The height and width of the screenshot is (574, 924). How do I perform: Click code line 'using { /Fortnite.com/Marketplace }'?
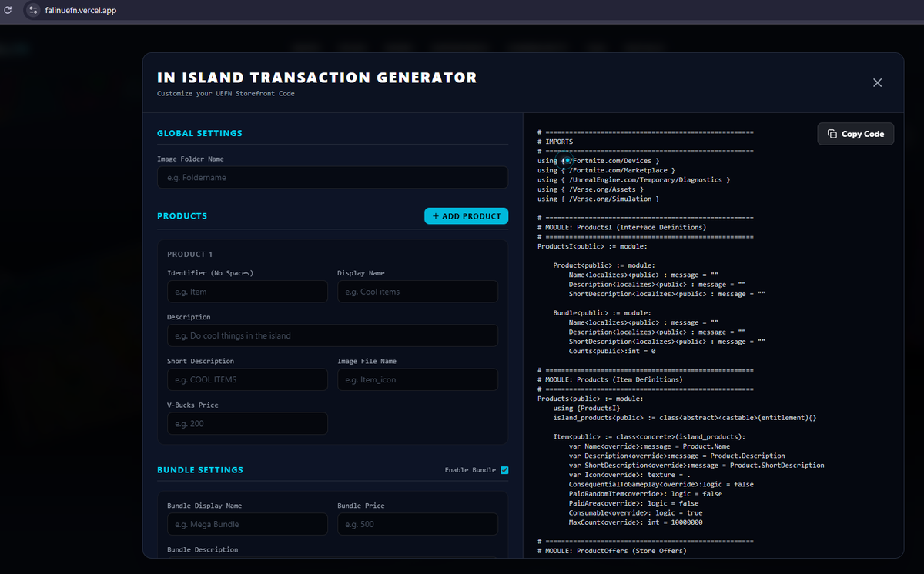pos(606,170)
